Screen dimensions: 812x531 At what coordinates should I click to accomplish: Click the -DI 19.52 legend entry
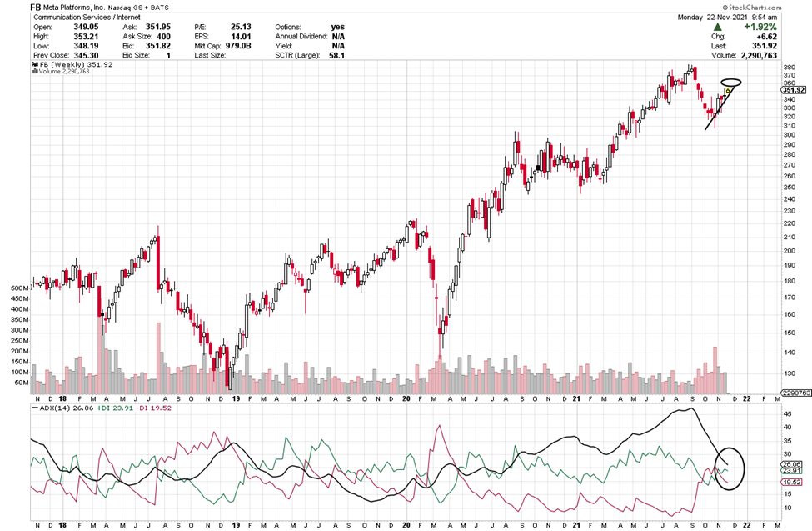click(154, 408)
